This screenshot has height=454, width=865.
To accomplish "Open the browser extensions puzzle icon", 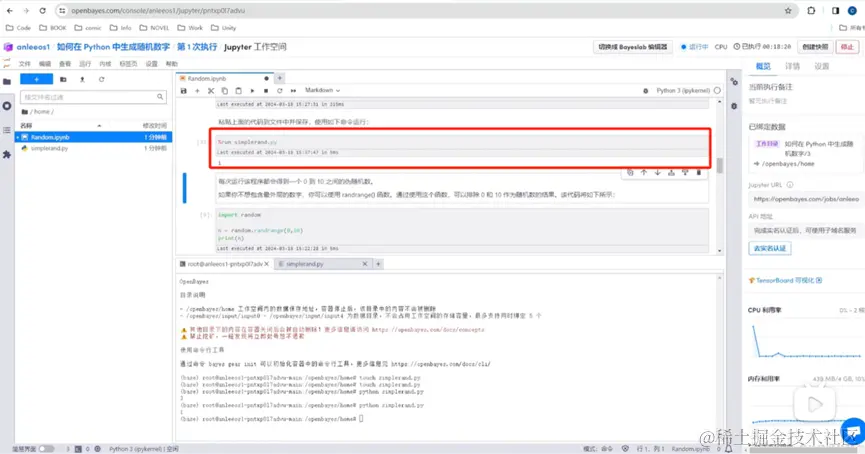I will [x=811, y=10].
